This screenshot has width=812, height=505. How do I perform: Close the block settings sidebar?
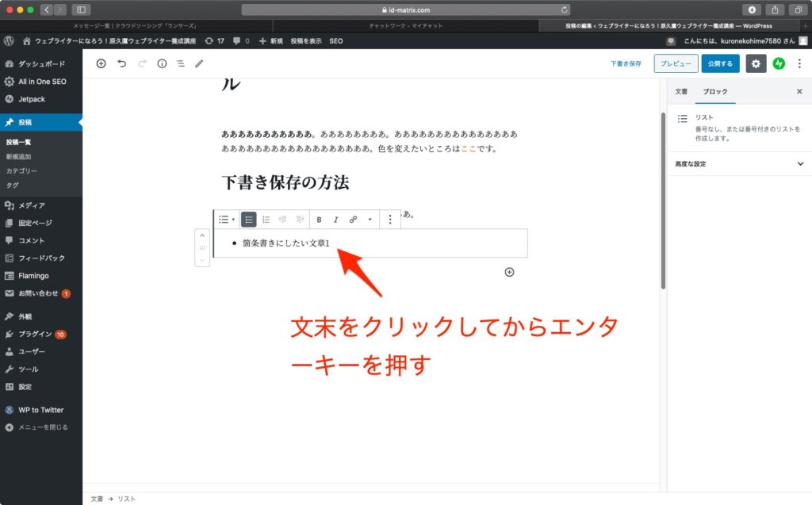[x=799, y=91]
